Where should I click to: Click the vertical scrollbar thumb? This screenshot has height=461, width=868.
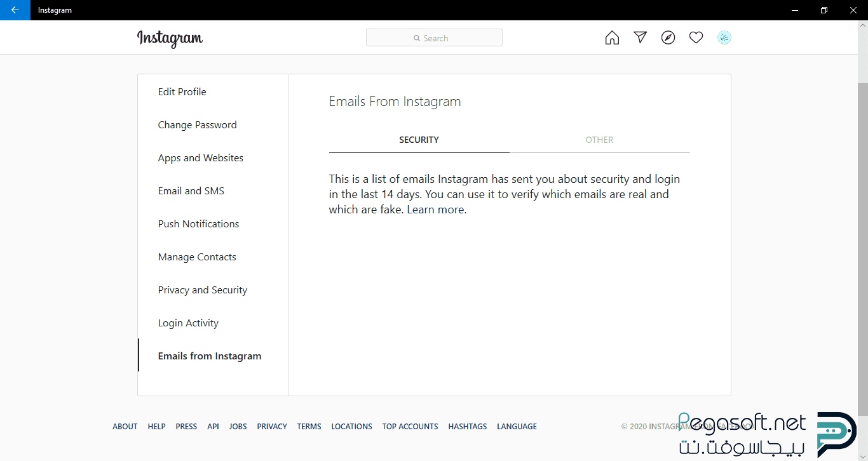(x=863, y=249)
